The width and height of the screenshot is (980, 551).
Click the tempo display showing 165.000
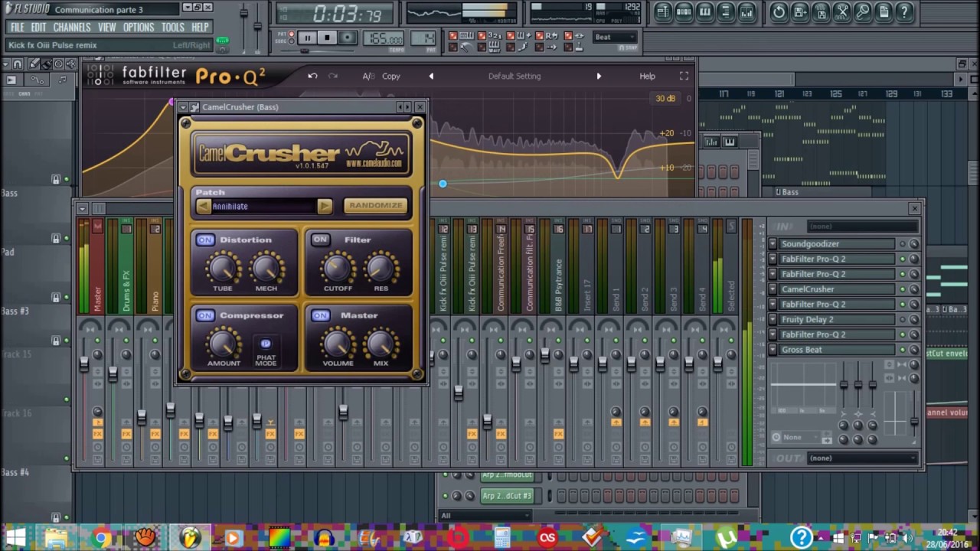(385, 39)
